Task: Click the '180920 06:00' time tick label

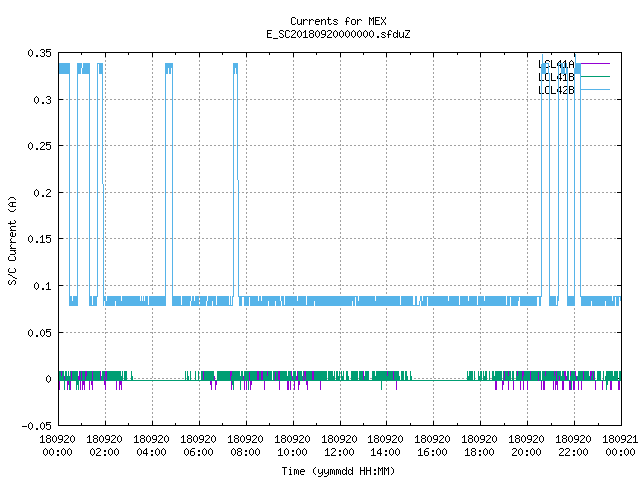Action: (x=198, y=446)
